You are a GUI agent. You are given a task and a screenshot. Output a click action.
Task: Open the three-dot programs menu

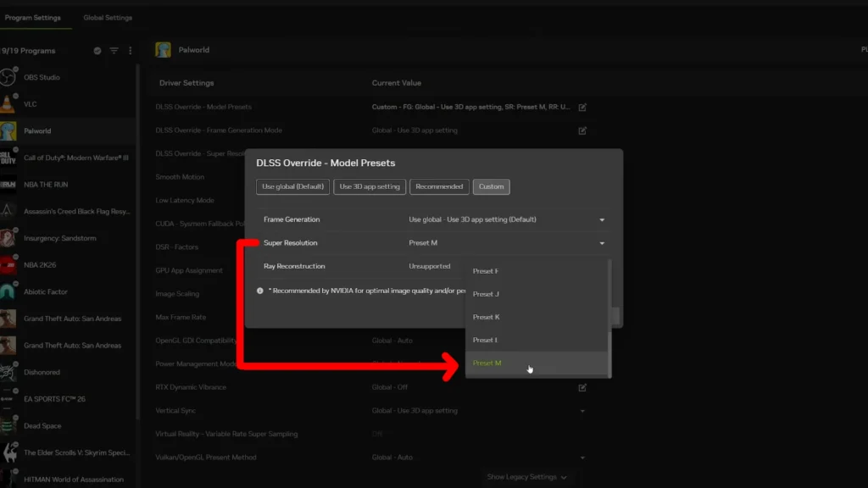[130, 50]
